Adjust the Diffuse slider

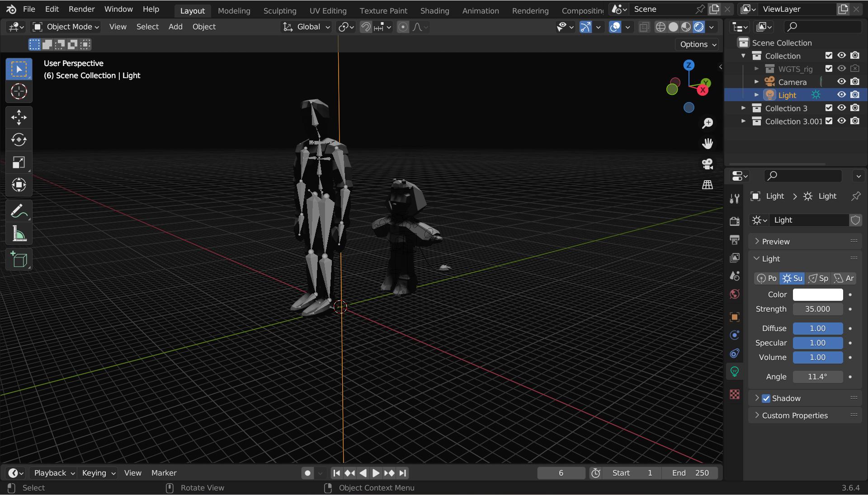(x=818, y=328)
